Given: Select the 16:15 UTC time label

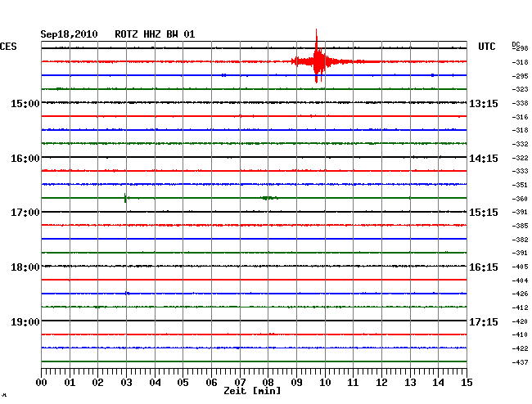Looking at the screenshot, I should pos(484,267).
